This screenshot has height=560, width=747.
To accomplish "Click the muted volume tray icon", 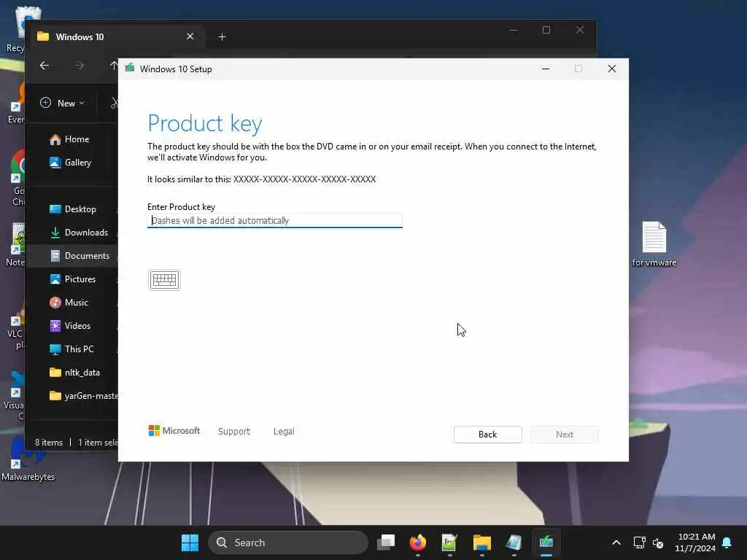I will click(659, 542).
